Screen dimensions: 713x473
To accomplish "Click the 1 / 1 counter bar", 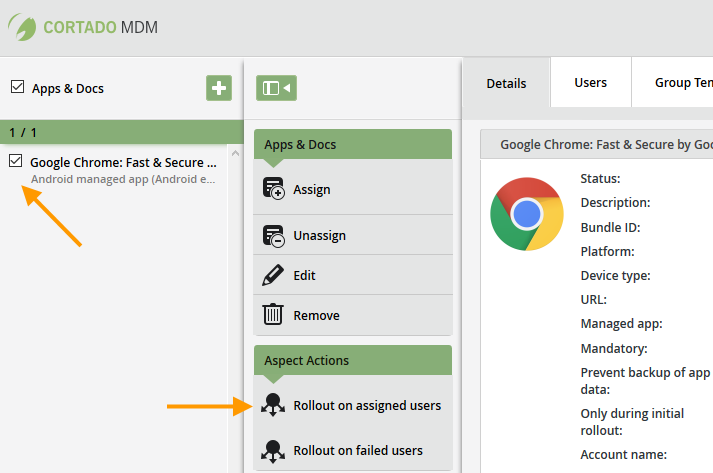I will pyautogui.click(x=122, y=132).
